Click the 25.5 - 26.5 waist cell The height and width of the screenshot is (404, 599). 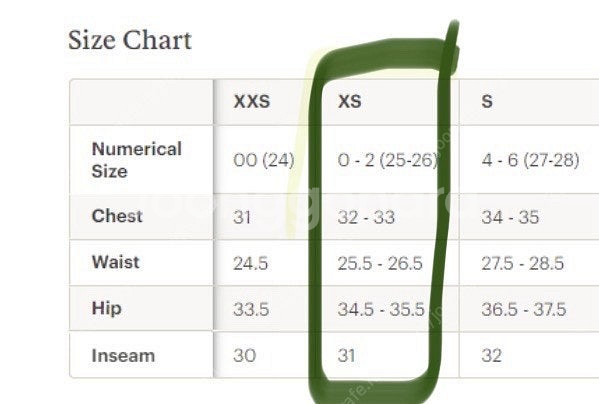click(x=380, y=263)
